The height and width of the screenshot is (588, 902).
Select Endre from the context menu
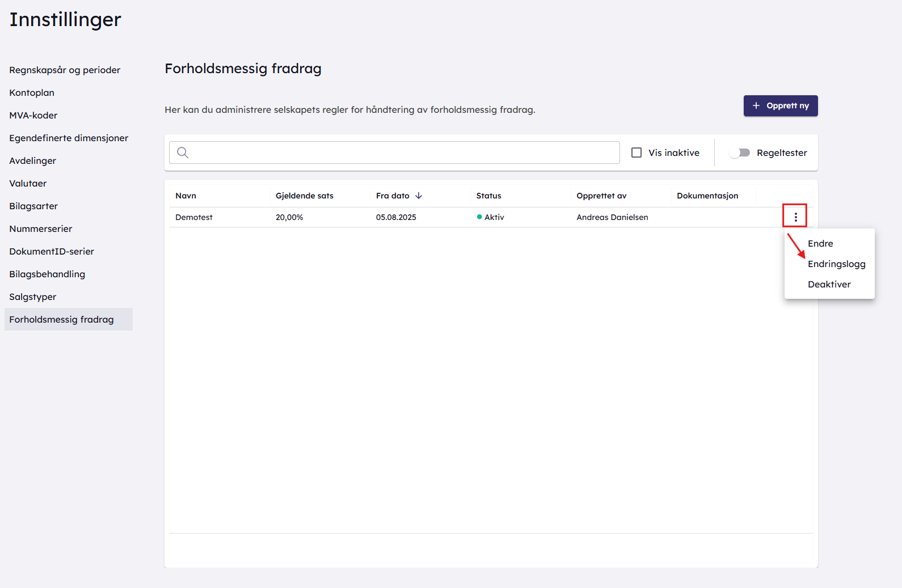pyautogui.click(x=820, y=243)
